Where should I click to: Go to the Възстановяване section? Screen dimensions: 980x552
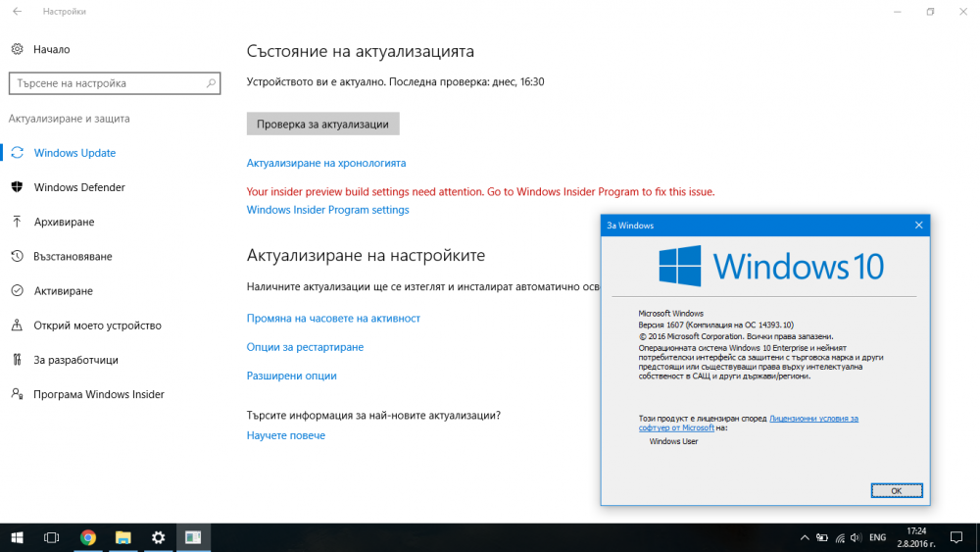pyautogui.click(x=73, y=256)
